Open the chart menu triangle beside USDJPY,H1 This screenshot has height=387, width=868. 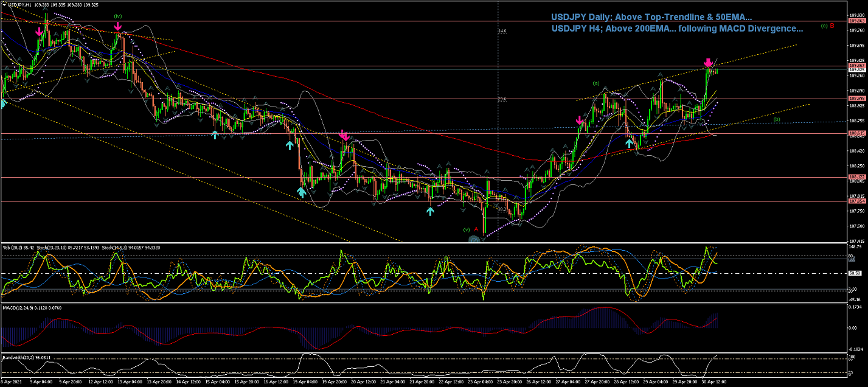[3, 5]
